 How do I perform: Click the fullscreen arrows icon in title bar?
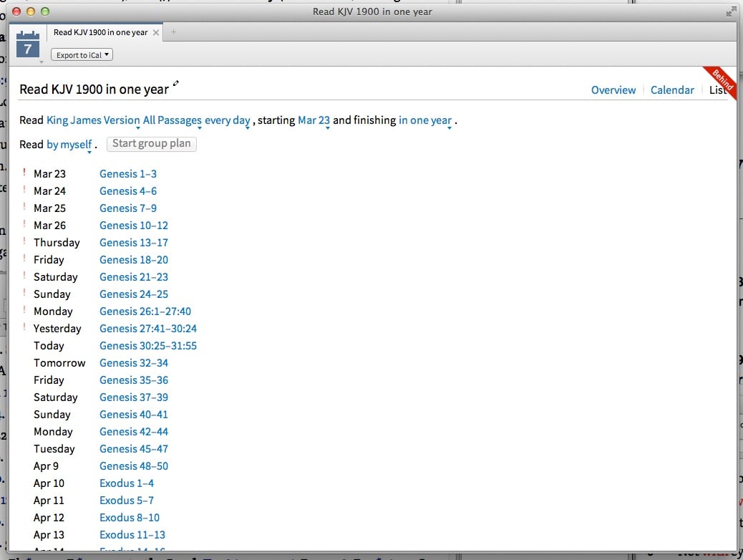(731, 12)
